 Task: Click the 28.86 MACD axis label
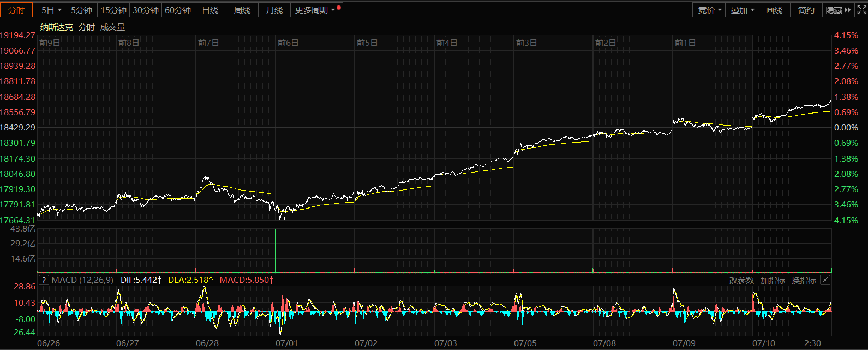click(24, 286)
